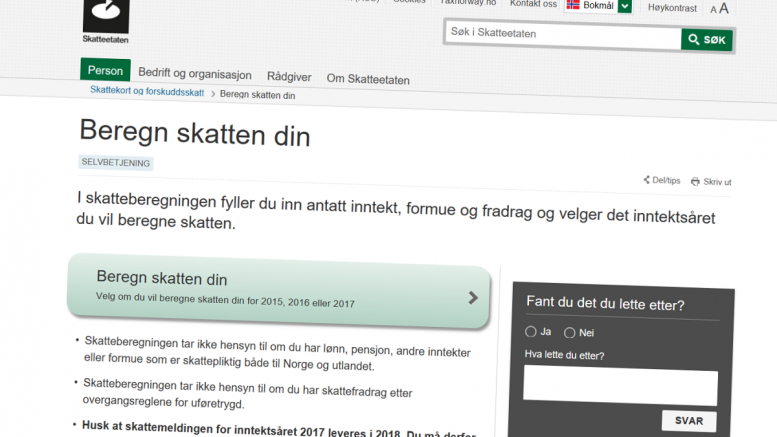
Task: Click the Taxnorway.no link
Action: [x=468, y=2]
